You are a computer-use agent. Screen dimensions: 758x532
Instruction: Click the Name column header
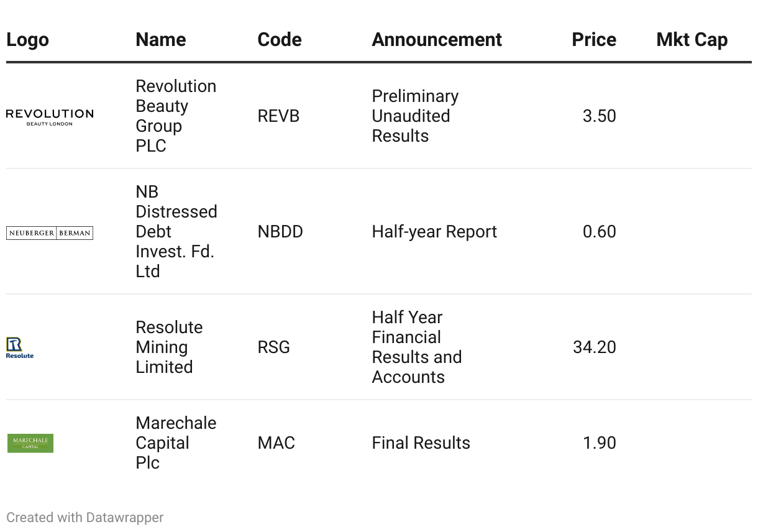click(x=160, y=40)
